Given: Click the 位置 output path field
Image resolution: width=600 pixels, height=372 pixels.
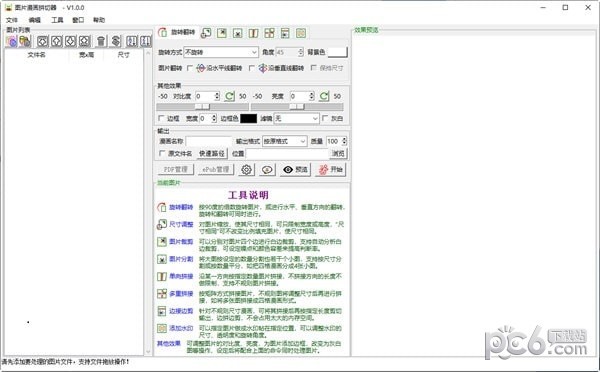Looking at the screenshot, I should pyautogui.click(x=288, y=153).
